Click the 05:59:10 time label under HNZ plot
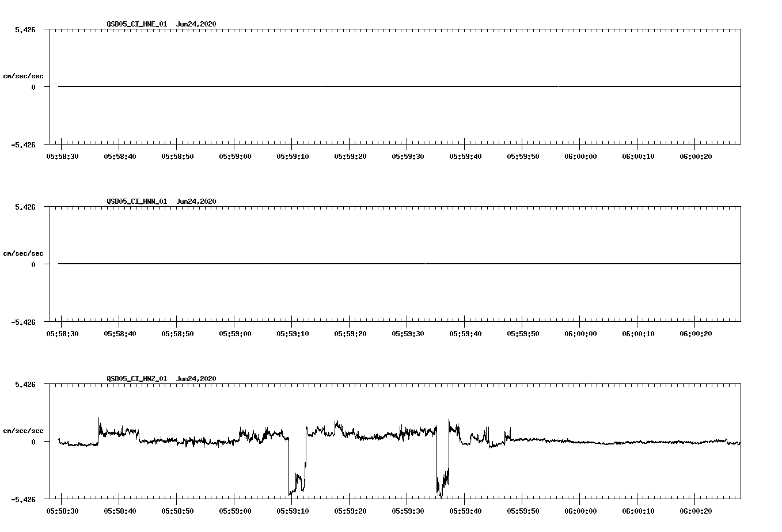782x532 pixels. (x=293, y=511)
